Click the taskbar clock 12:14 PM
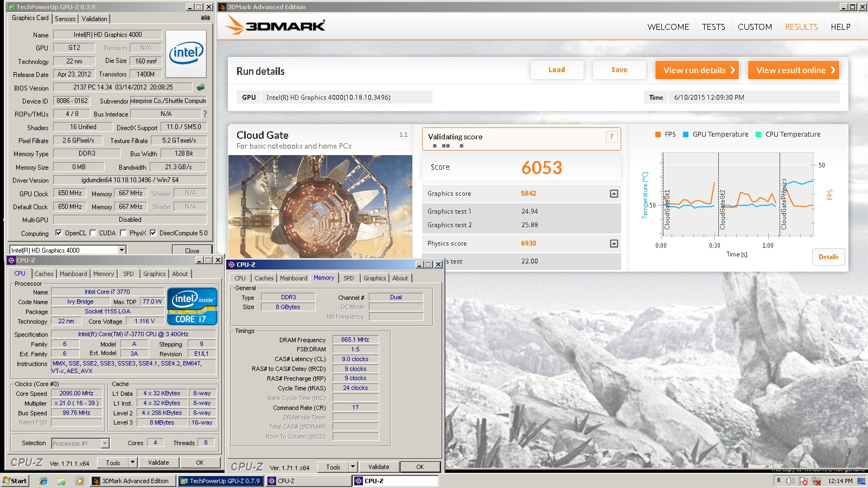 [x=840, y=481]
